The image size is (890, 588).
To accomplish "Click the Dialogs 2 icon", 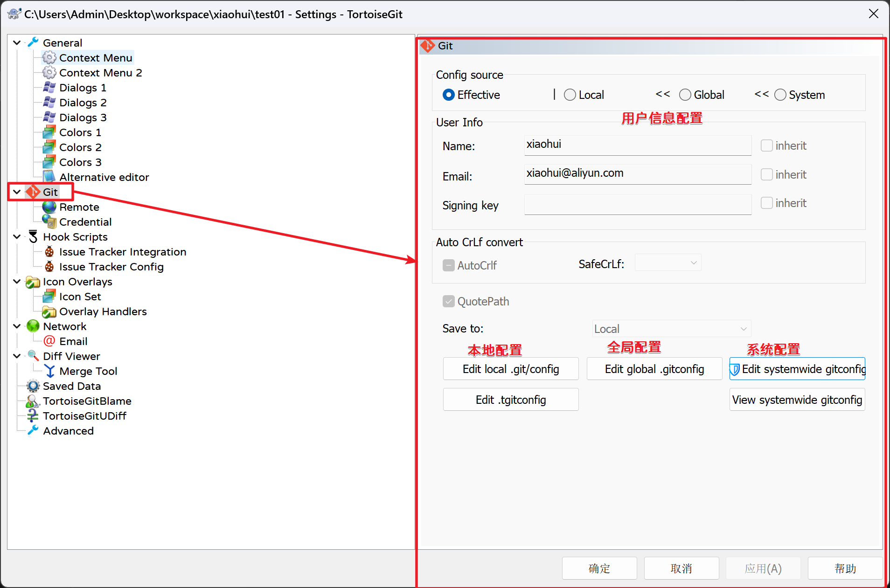I will [x=49, y=102].
